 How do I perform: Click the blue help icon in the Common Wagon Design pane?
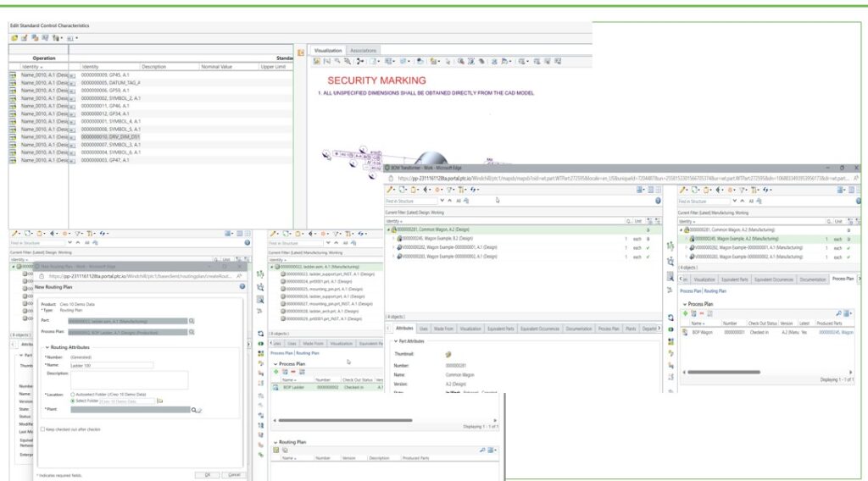658,201
